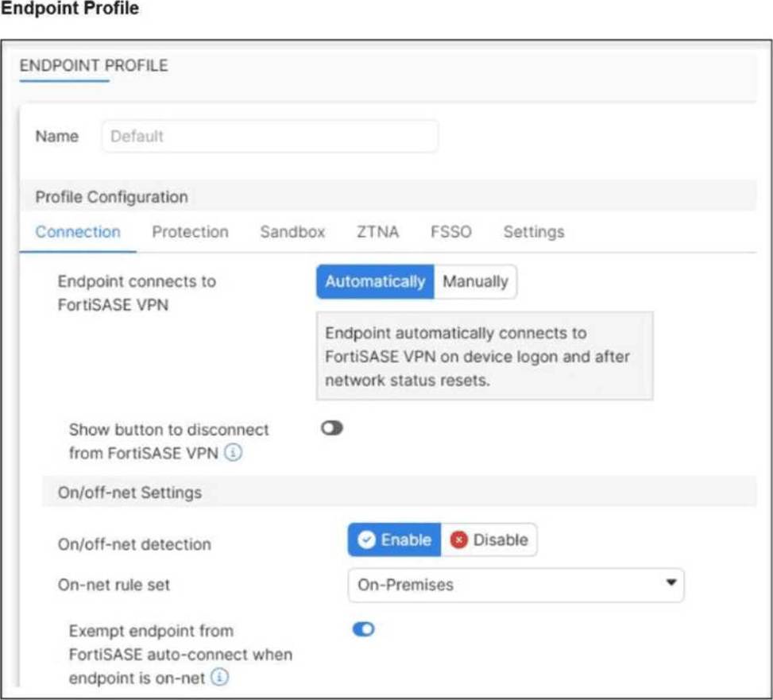
Task: Click the checkmark icon on Enable
Action: point(365,540)
